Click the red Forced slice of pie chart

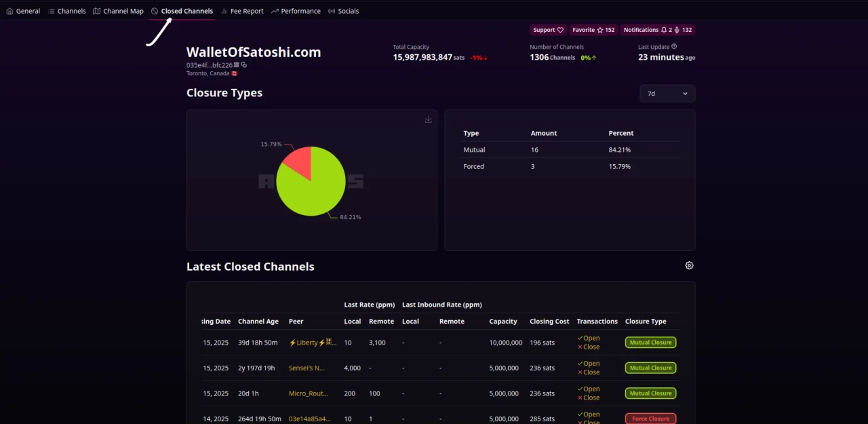(x=298, y=161)
